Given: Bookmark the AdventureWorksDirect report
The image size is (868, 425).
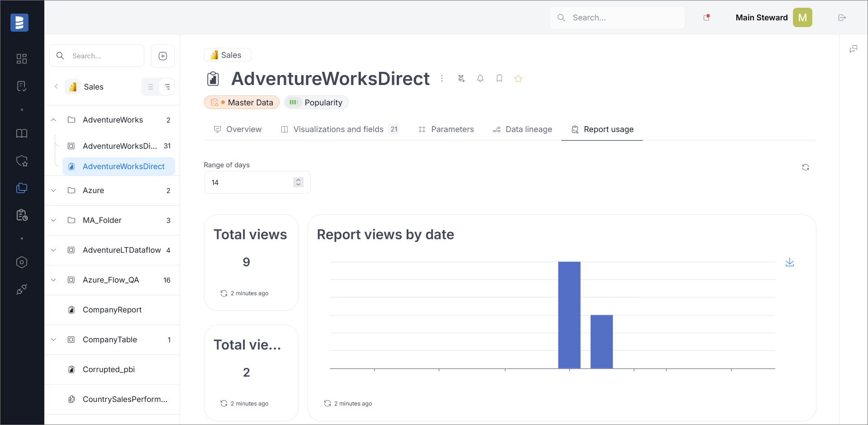Looking at the screenshot, I should 499,78.
